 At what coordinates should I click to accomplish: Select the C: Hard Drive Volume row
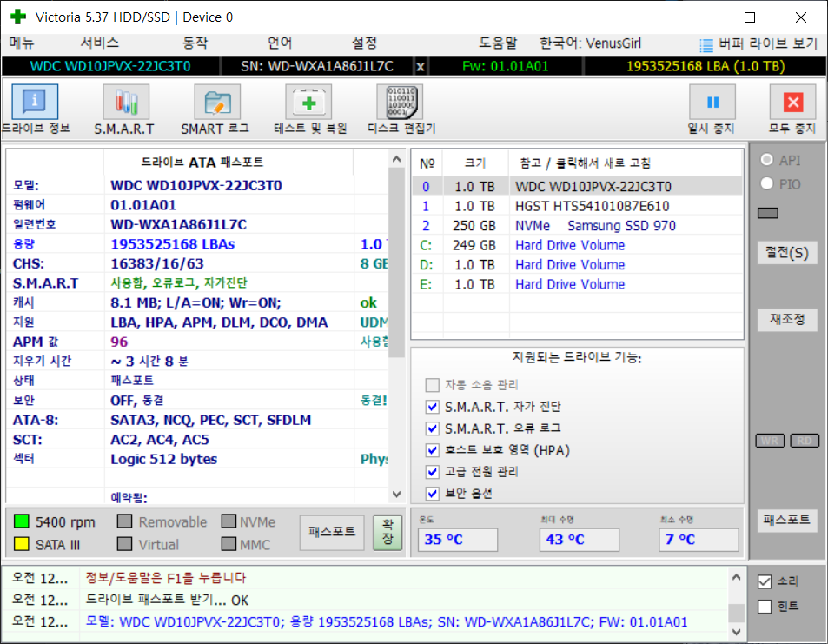pos(577,245)
